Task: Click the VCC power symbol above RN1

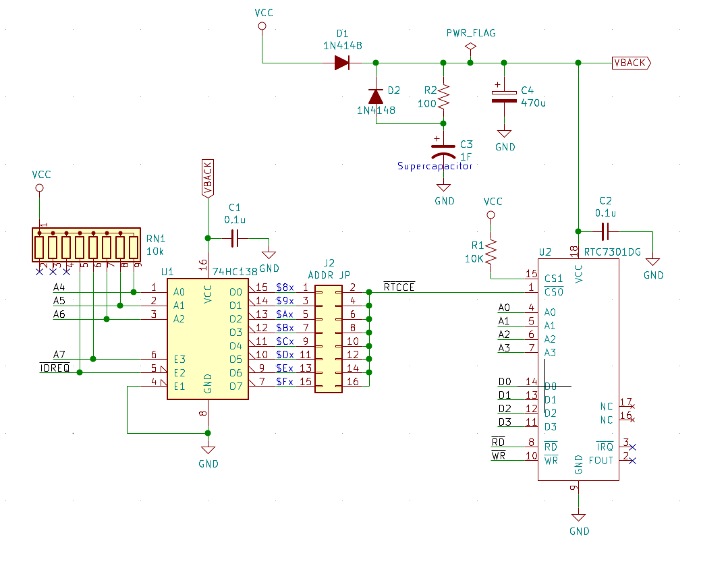Action: tap(39, 188)
